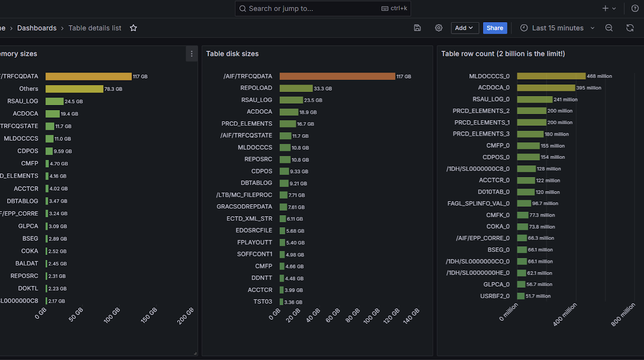Click the orange /AIF/TRFCQDATA disk size bar
The height and width of the screenshot is (360, 644).
337,76
